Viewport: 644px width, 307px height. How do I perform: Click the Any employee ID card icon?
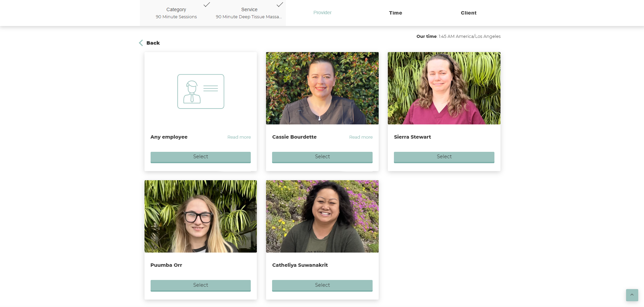click(x=201, y=92)
